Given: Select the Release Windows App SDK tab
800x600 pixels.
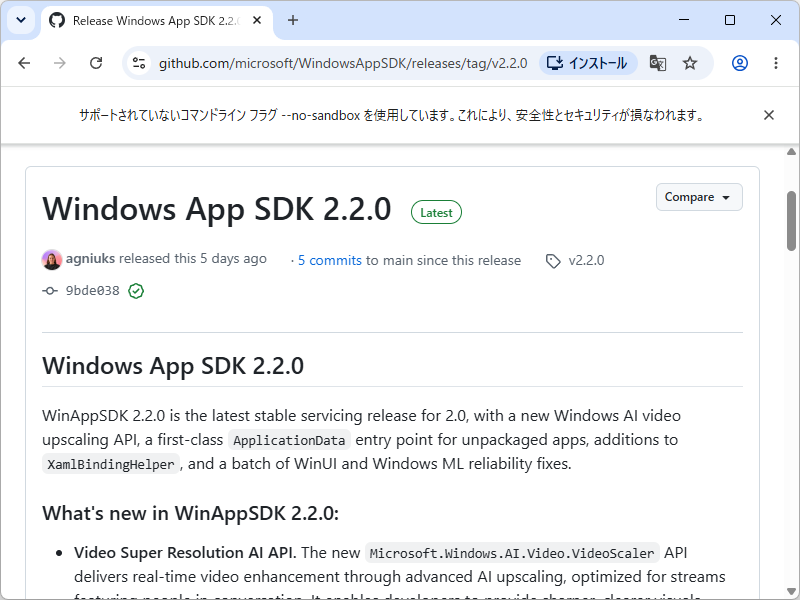Looking at the screenshot, I should pos(157,21).
